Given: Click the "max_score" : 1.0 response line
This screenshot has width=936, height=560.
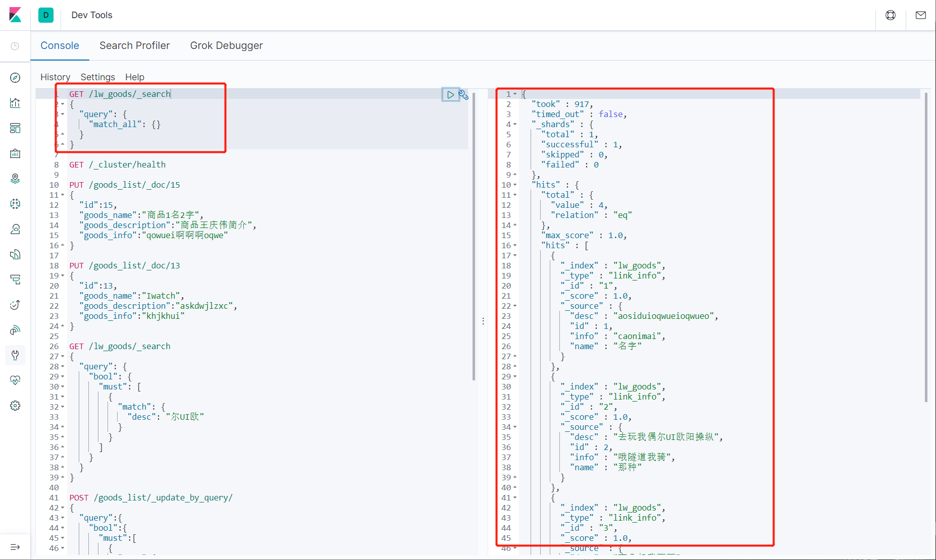Looking at the screenshot, I should click(x=584, y=235).
